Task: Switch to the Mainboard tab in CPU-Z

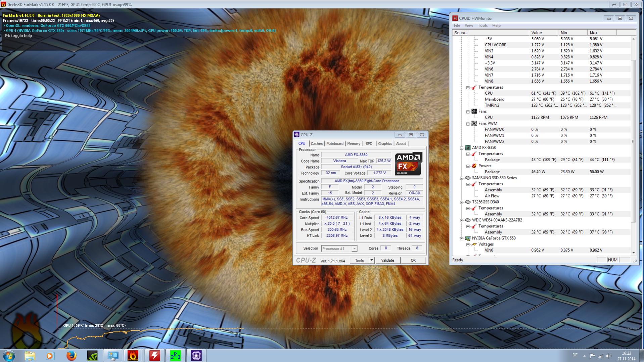Action: coord(335,144)
